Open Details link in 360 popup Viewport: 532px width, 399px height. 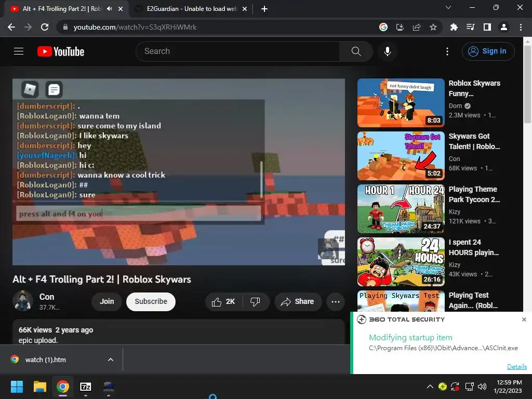(x=517, y=366)
